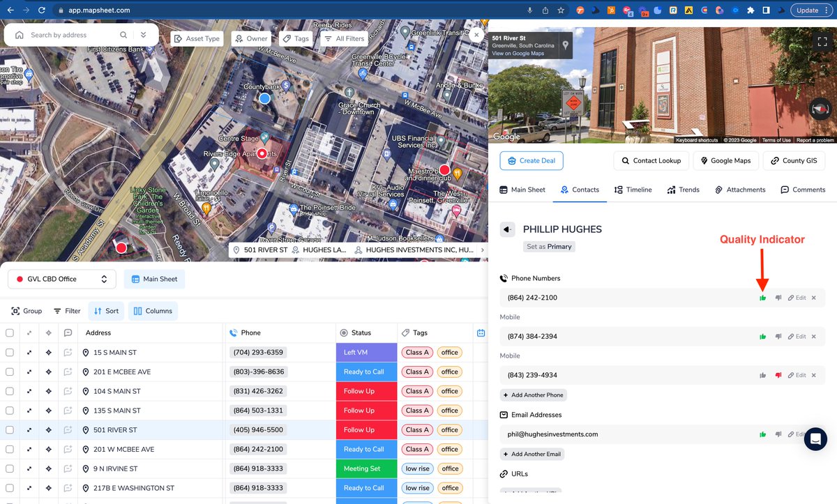
Task: Click thumbs up for (864) 242-2100
Action: coord(763,298)
